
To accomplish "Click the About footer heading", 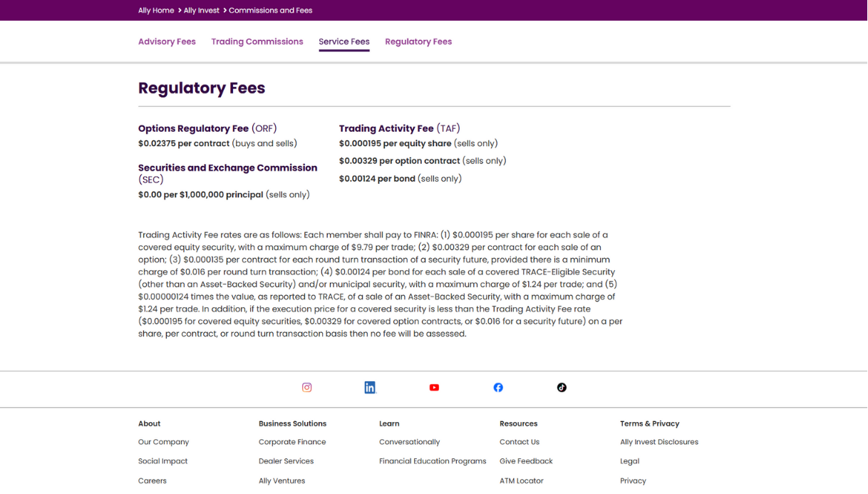I will coord(150,423).
